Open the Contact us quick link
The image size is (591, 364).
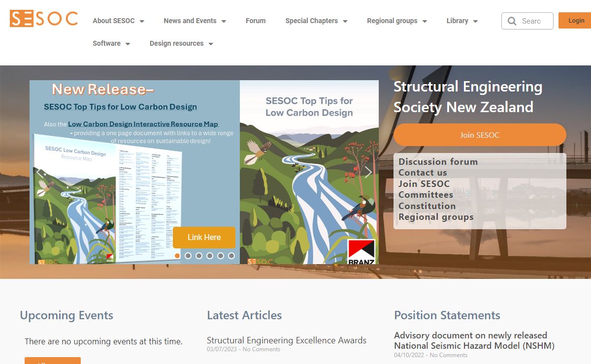[423, 173]
